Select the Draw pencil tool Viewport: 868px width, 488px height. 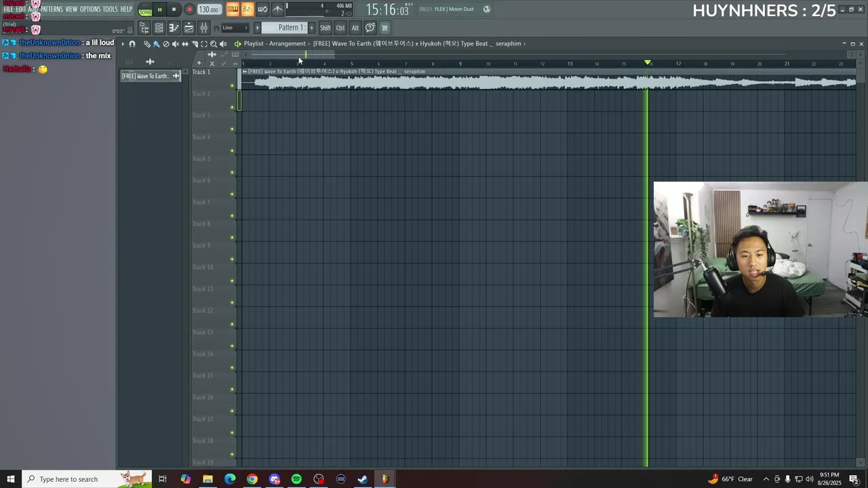click(146, 44)
